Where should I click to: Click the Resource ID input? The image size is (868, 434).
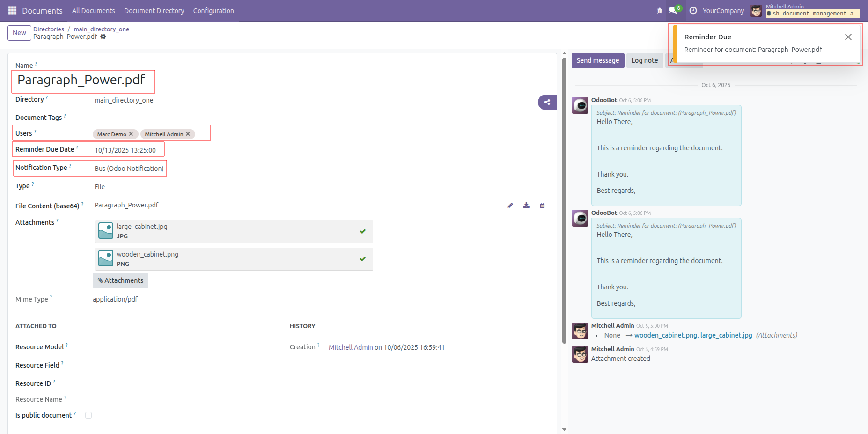[184, 383]
